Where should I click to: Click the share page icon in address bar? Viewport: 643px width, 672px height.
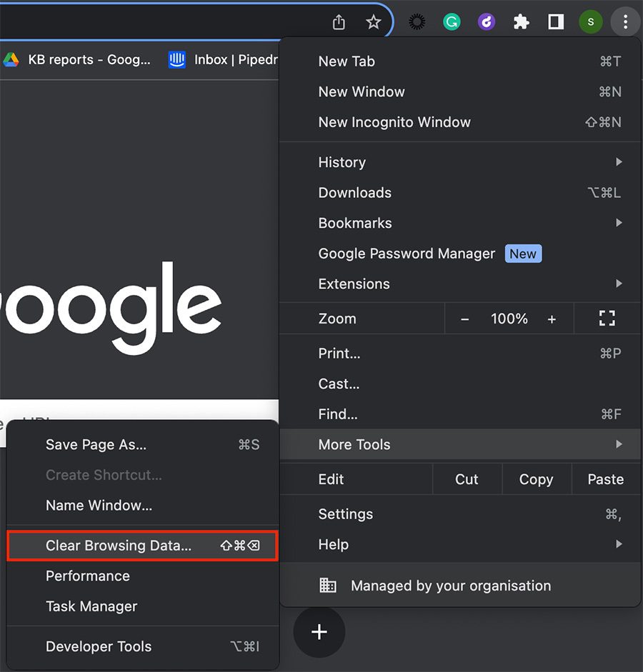[339, 22]
